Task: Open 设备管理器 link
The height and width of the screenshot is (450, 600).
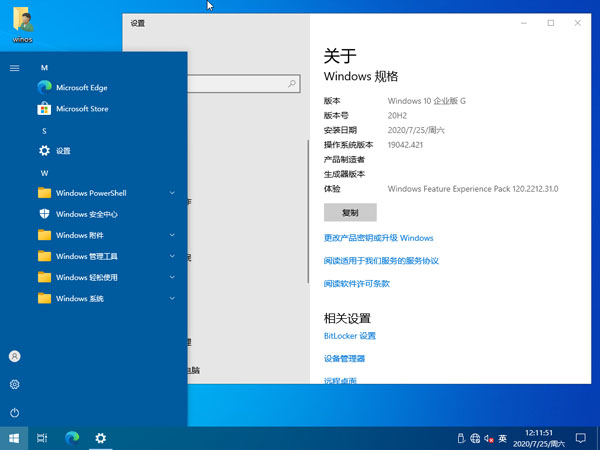Action: click(344, 359)
